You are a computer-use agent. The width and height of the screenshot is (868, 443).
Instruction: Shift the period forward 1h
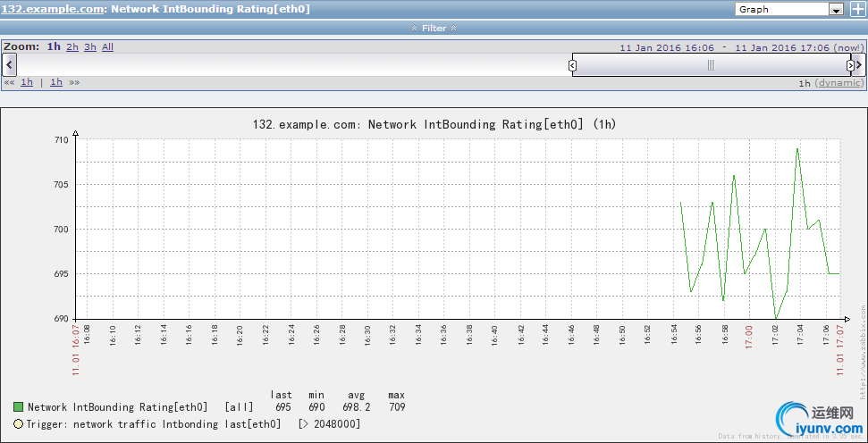click(56, 82)
